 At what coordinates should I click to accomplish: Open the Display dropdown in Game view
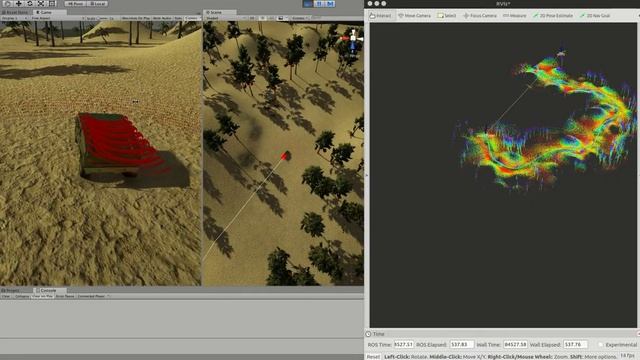pos(15,18)
